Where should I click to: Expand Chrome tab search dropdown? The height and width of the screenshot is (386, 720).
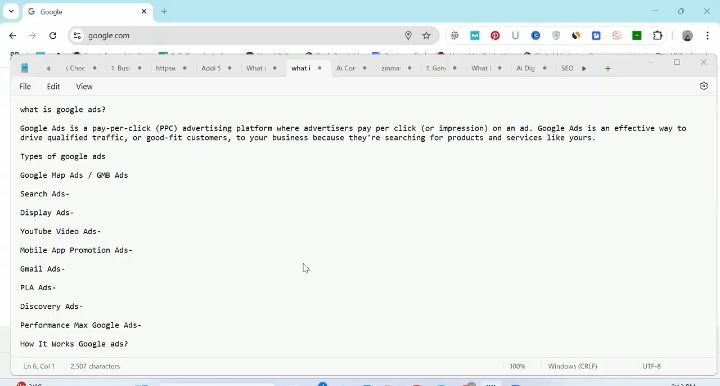tap(11, 11)
